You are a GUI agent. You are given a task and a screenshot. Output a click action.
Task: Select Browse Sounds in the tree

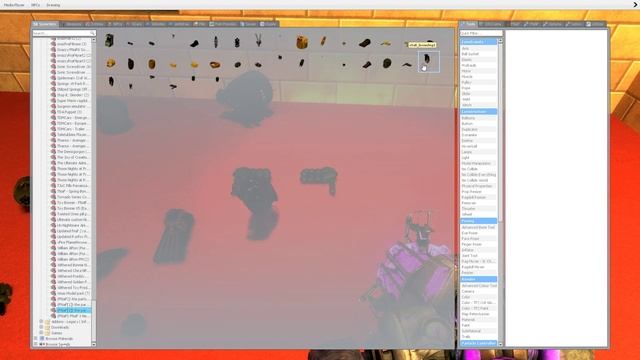pos(57,344)
